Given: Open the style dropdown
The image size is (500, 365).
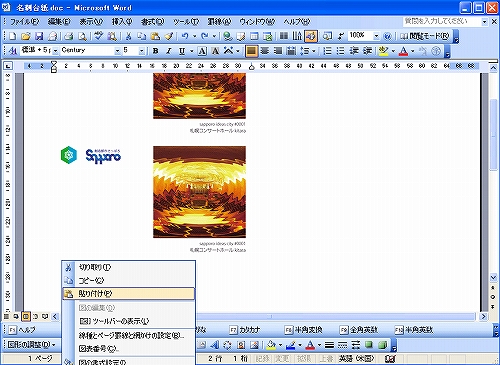Looking at the screenshot, I should tap(55, 51).
